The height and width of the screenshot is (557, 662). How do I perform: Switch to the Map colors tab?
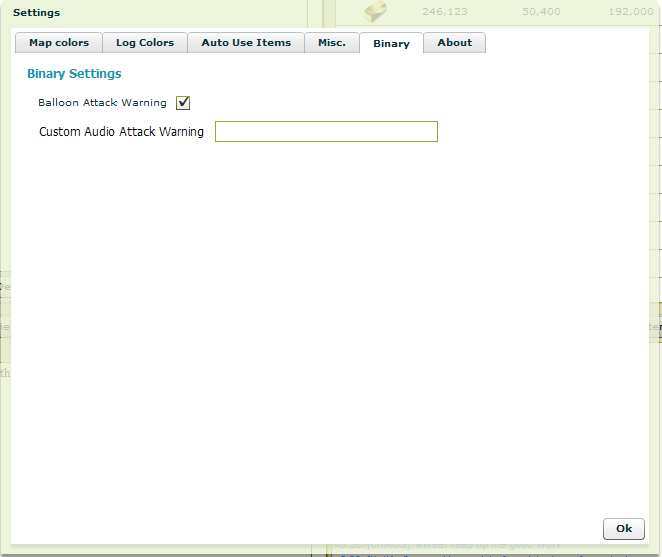(59, 43)
